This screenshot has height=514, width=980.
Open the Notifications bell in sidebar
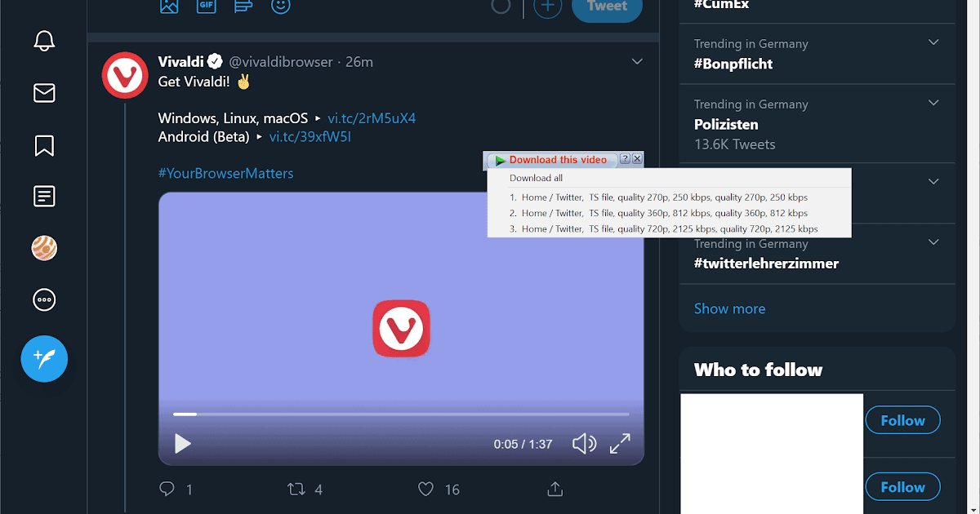[44, 40]
